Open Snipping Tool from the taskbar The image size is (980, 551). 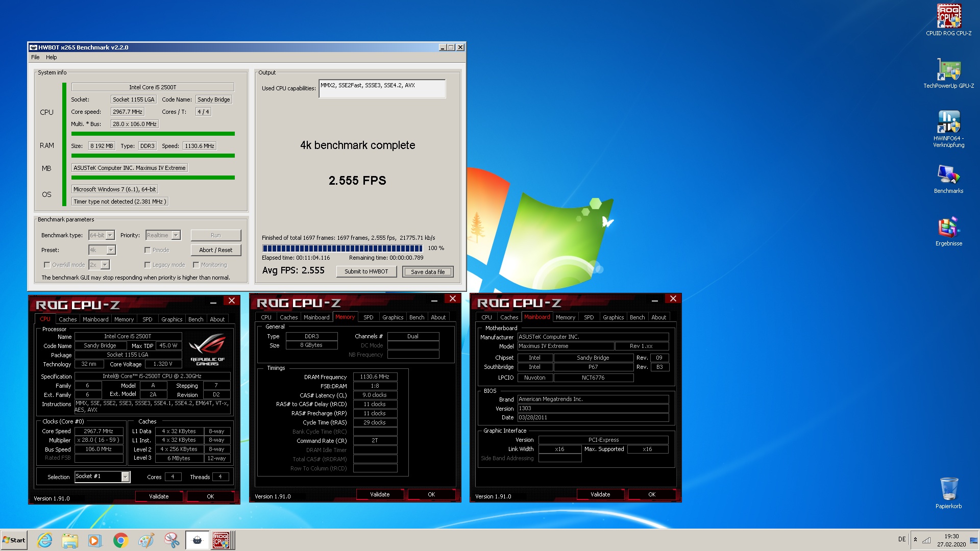[171, 540]
